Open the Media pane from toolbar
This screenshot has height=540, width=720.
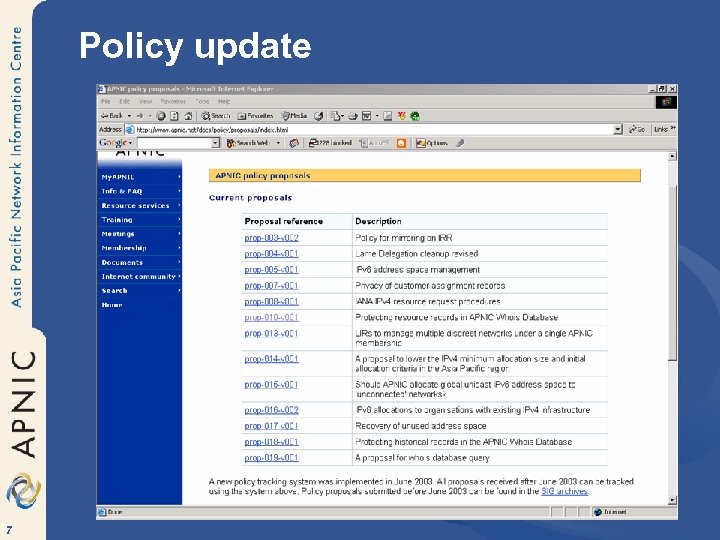click(x=294, y=116)
